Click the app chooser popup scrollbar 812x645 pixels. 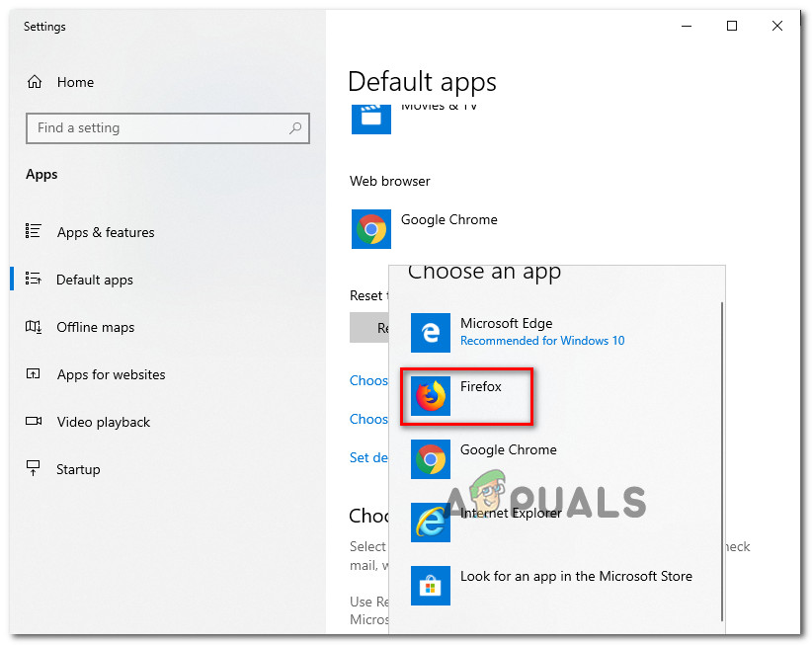coord(721,460)
